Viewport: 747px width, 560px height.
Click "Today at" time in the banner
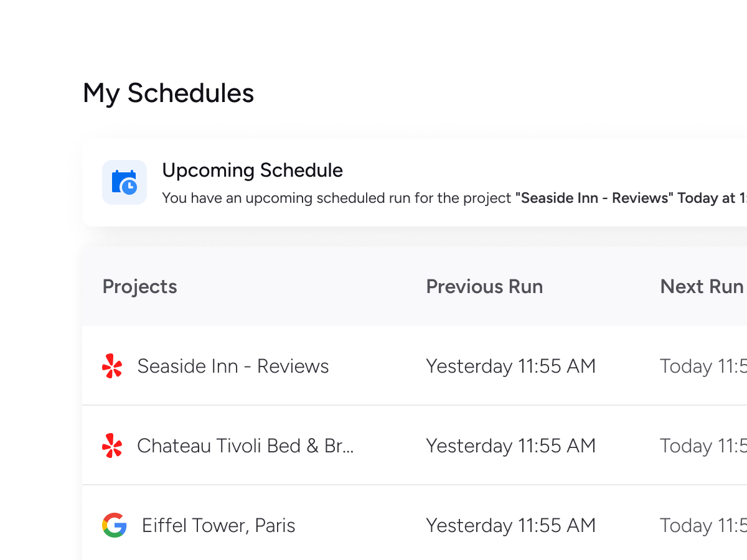point(712,198)
